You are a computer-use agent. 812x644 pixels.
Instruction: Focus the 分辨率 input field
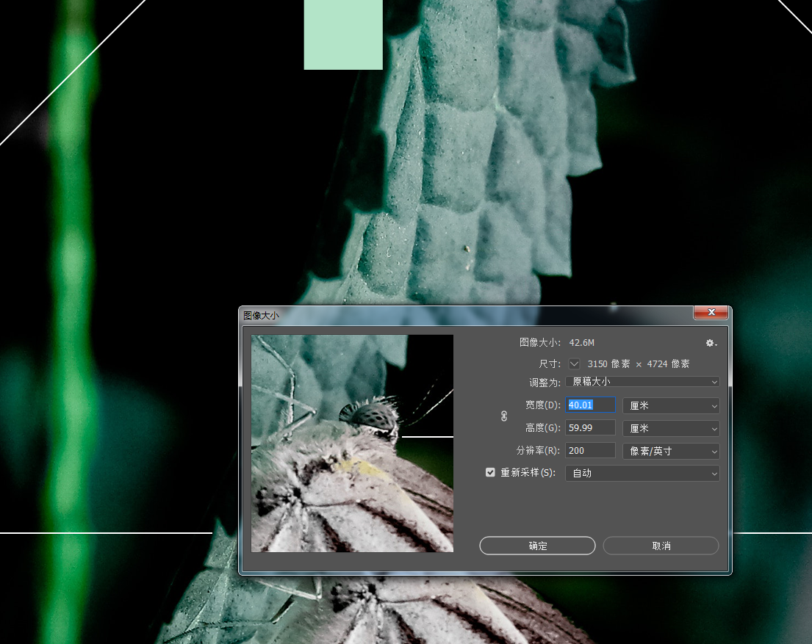coord(590,450)
